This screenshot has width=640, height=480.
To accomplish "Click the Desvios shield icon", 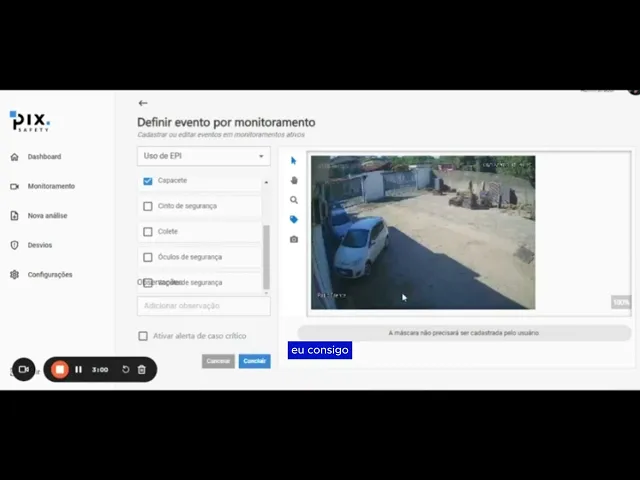I will tap(14, 245).
